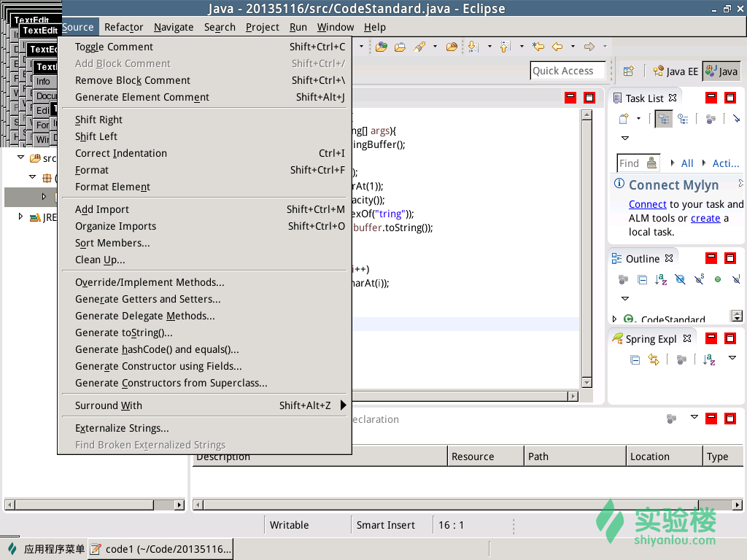Image resolution: width=747 pixels, height=560 pixels.
Task: Expand the JRE System Library node
Action: 20,217
